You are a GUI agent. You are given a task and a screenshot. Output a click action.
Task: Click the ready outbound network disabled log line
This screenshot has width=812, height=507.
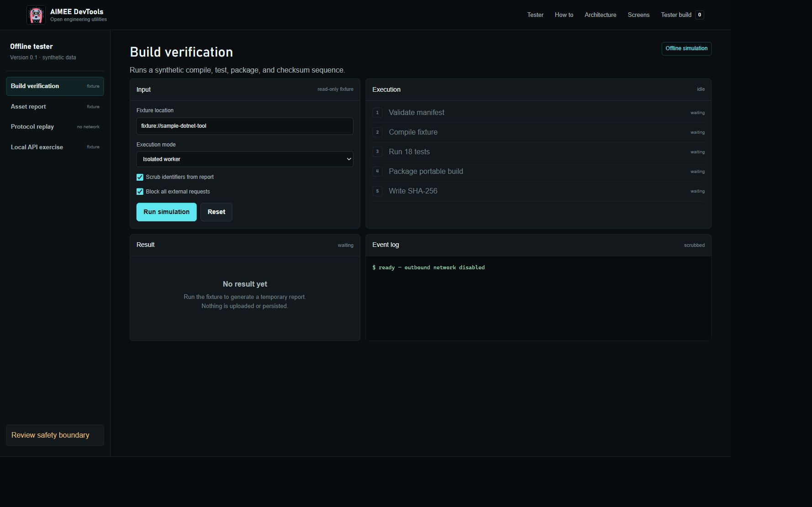point(428,267)
